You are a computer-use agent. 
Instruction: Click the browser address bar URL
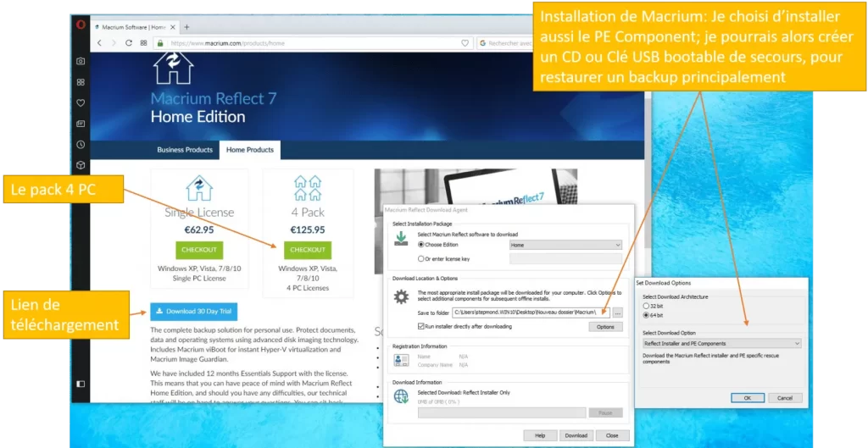click(227, 43)
